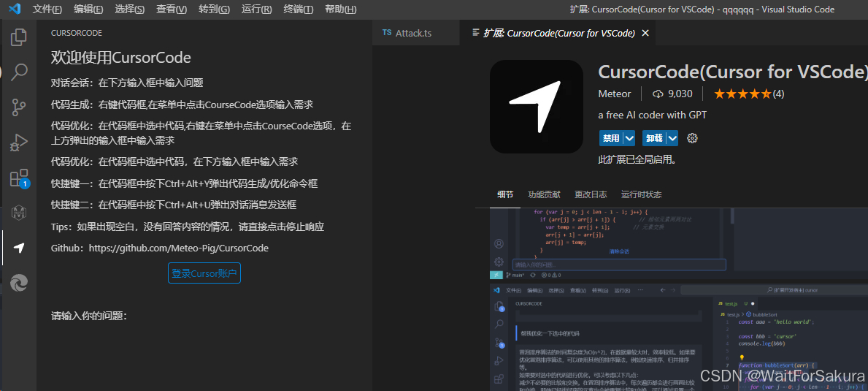The image size is (868, 391).
Task: Click the 禁用 (disable) button
Action: coord(610,138)
